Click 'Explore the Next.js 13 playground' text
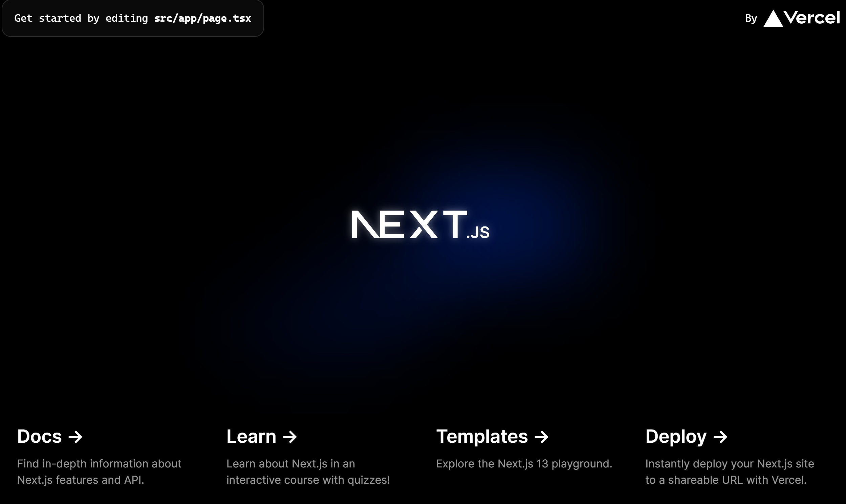 (524, 464)
